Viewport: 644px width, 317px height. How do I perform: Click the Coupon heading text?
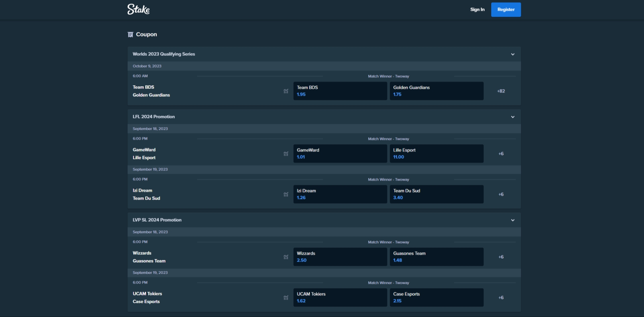pos(146,35)
